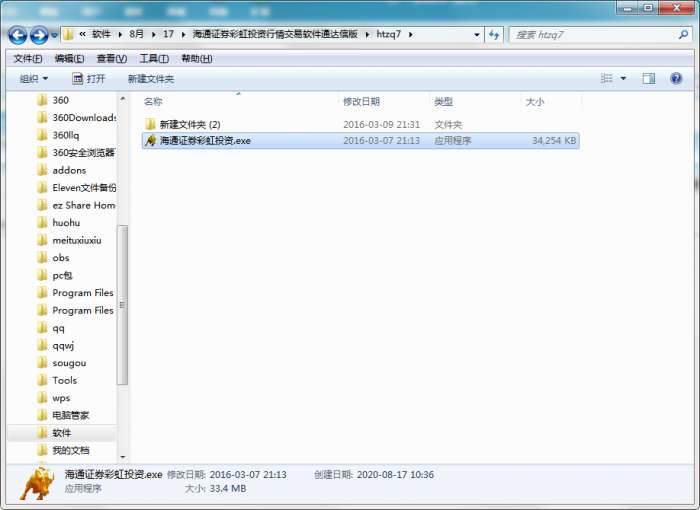Select the ez Share Home folder in the sidebar
This screenshot has height=510, width=700.
(76, 205)
